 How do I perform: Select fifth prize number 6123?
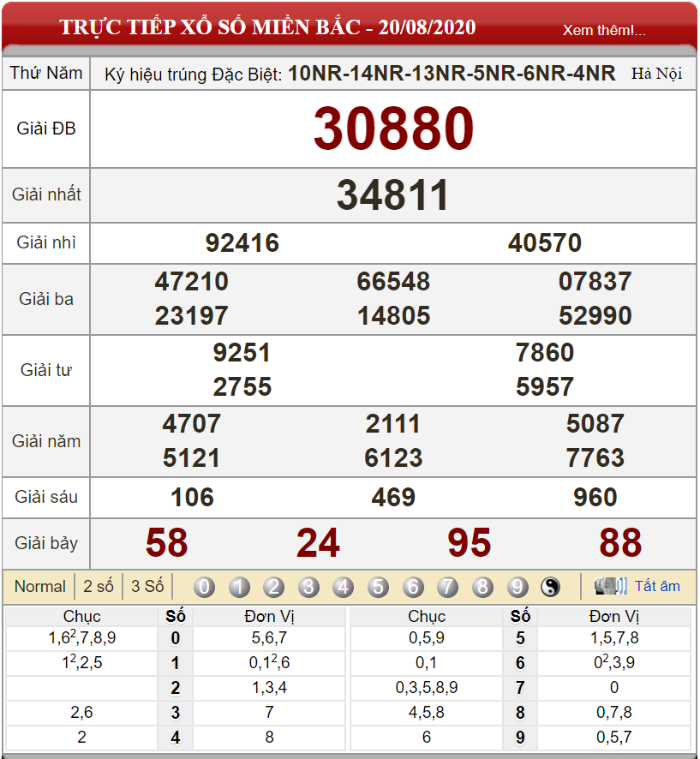[x=393, y=458]
